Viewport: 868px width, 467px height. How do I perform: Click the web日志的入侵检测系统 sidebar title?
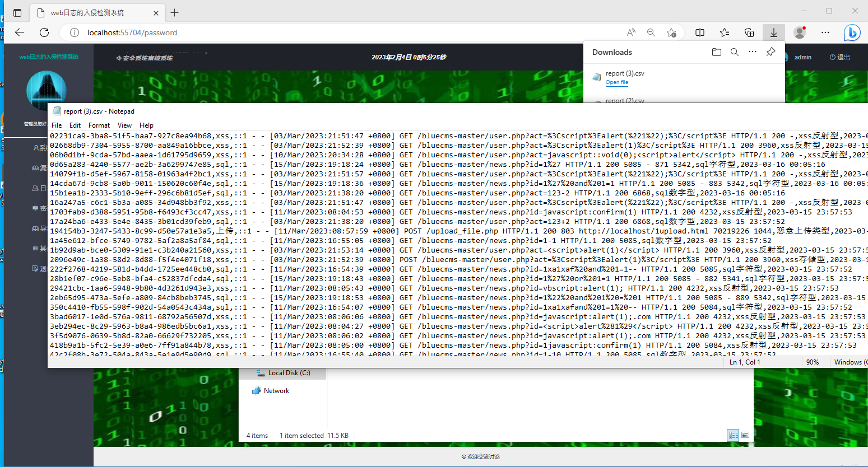[x=49, y=57]
